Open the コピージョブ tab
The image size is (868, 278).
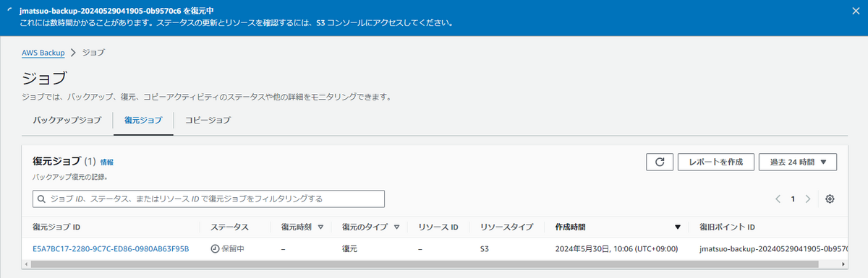point(208,120)
